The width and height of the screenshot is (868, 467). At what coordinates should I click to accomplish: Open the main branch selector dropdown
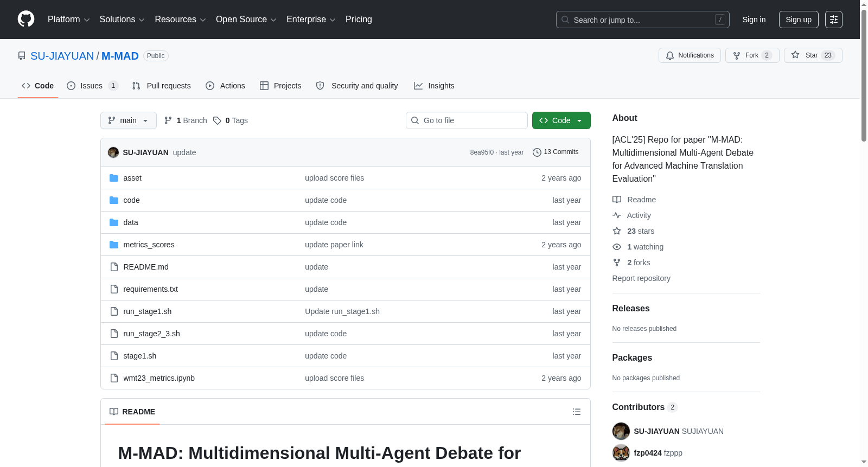pos(129,120)
